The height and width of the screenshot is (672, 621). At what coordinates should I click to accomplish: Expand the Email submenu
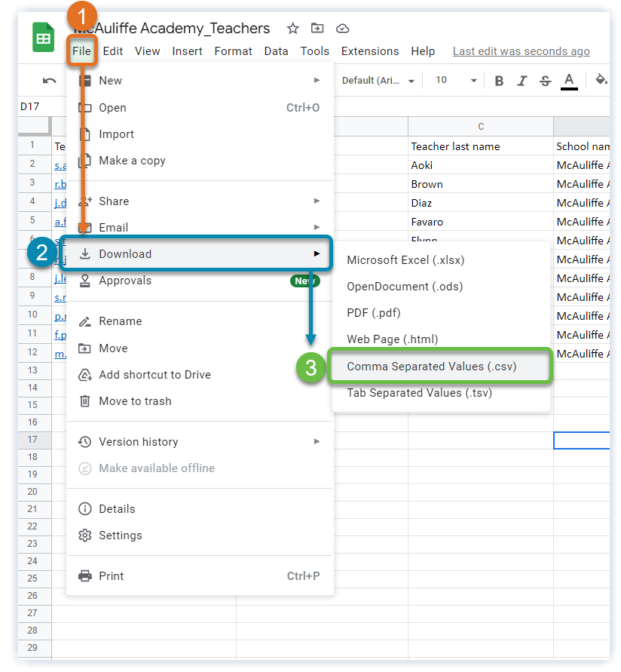click(x=200, y=228)
